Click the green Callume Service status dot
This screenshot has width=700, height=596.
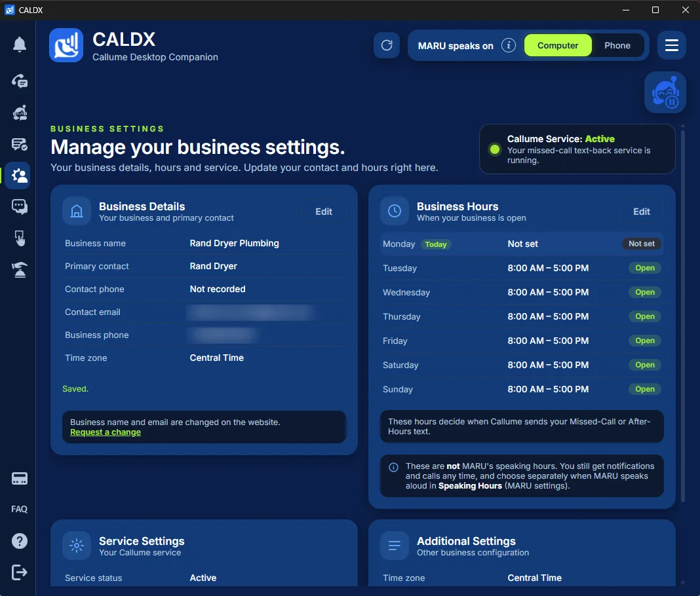(x=494, y=149)
